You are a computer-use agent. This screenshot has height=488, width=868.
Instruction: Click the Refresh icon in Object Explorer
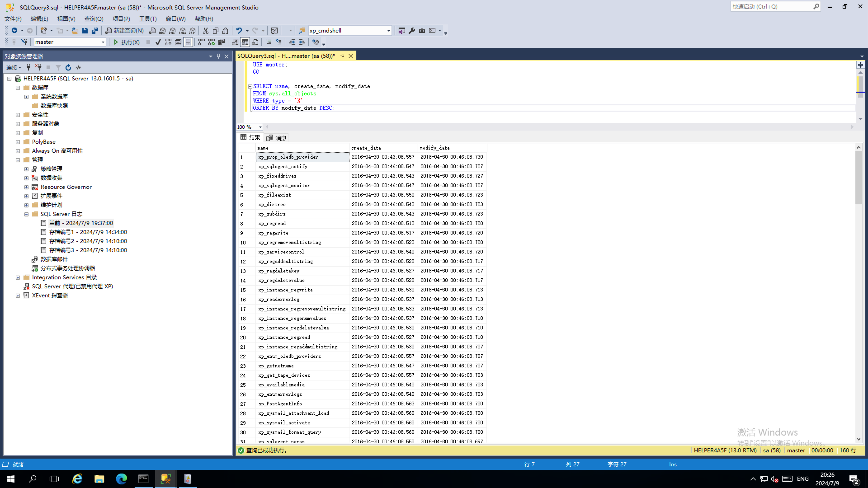coord(68,68)
